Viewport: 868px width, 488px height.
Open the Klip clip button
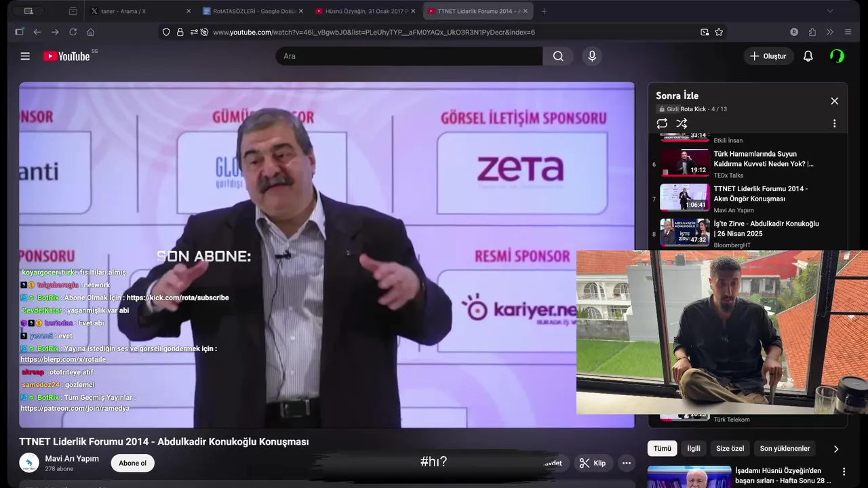(593, 464)
